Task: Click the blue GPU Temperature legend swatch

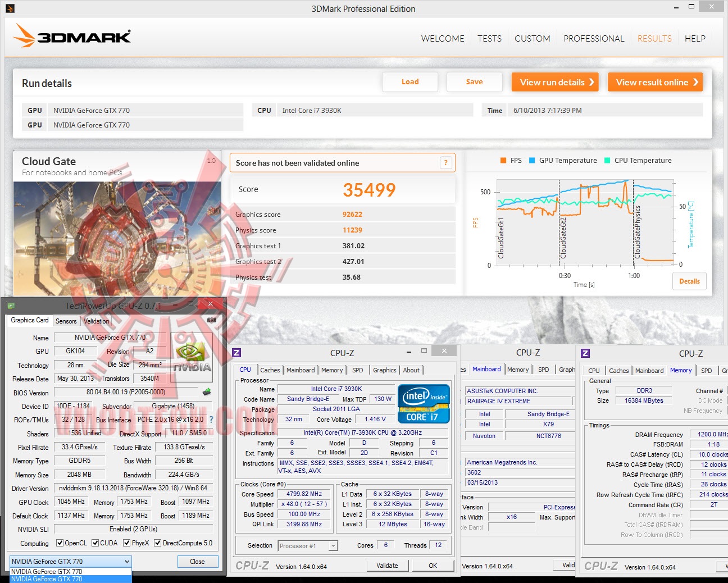Action: (532, 161)
